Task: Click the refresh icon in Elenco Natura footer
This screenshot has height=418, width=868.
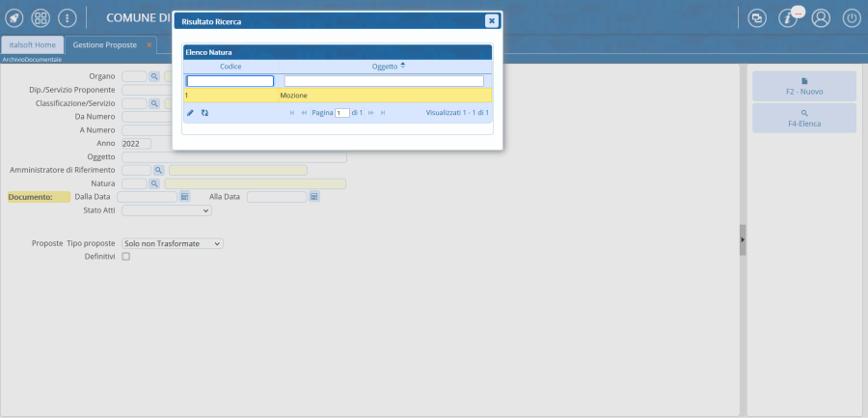Action: point(204,113)
